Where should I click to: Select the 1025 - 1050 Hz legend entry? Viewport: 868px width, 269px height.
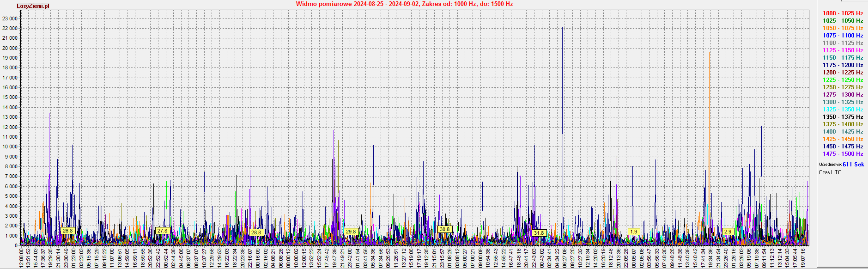(x=843, y=21)
